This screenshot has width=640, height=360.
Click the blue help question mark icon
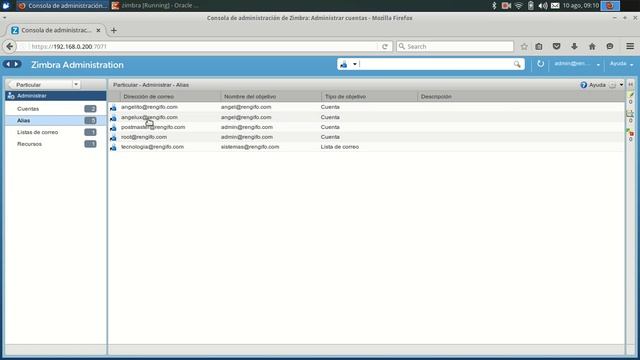tap(584, 85)
